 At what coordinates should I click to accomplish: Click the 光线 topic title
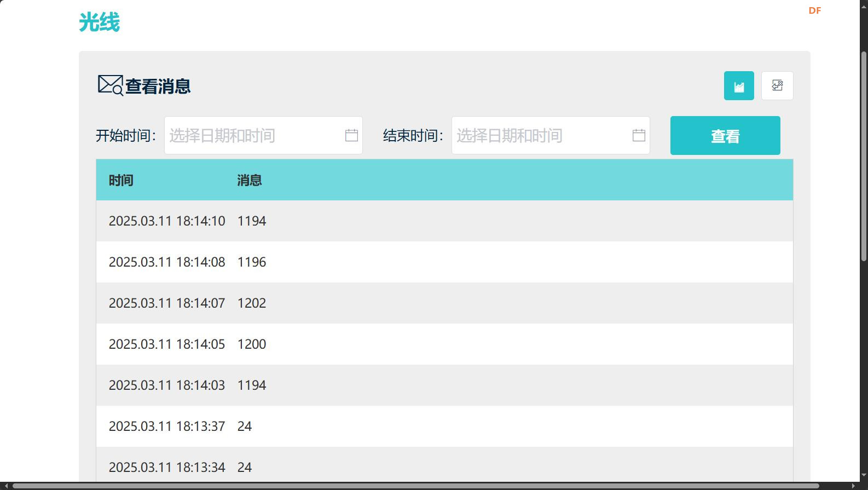[x=99, y=22]
